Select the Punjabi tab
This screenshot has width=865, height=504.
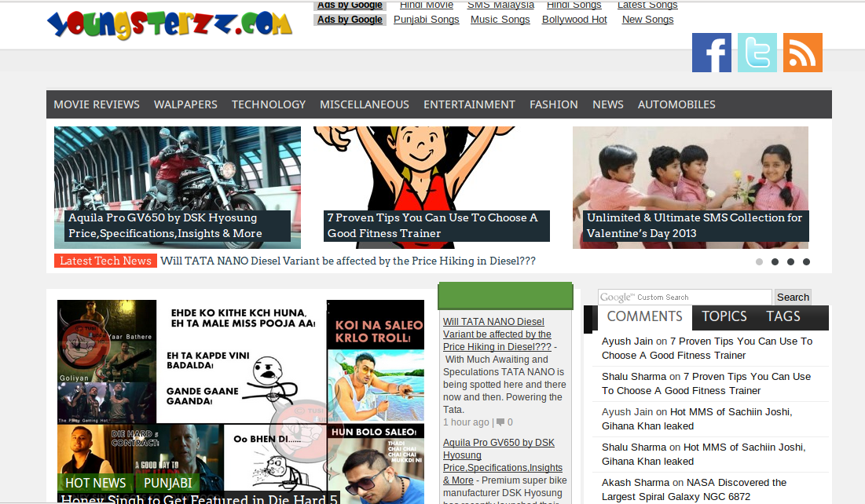point(167,483)
